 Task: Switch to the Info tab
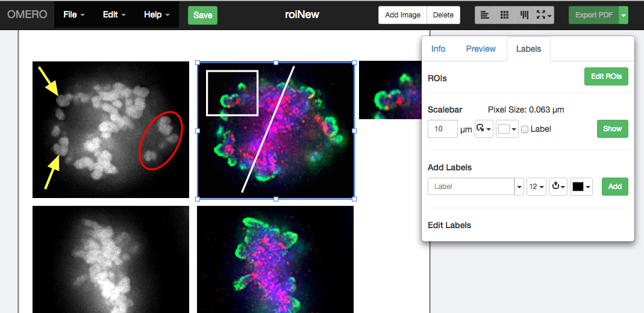coord(439,49)
